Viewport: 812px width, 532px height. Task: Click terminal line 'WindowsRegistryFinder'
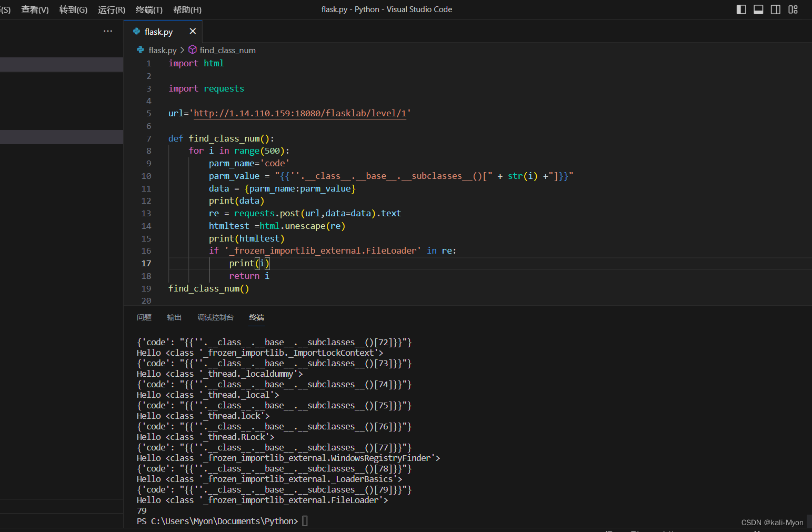[288, 458]
